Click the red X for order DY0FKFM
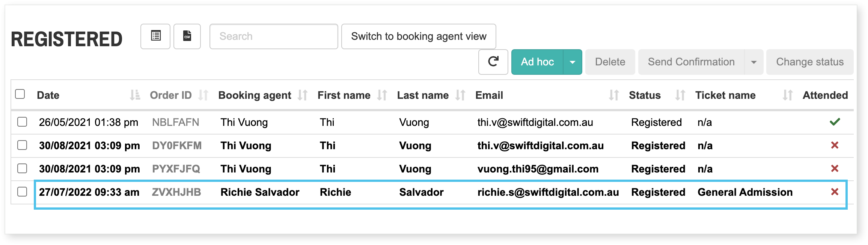The height and width of the screenshot is (245, 868). click(835, 145)
